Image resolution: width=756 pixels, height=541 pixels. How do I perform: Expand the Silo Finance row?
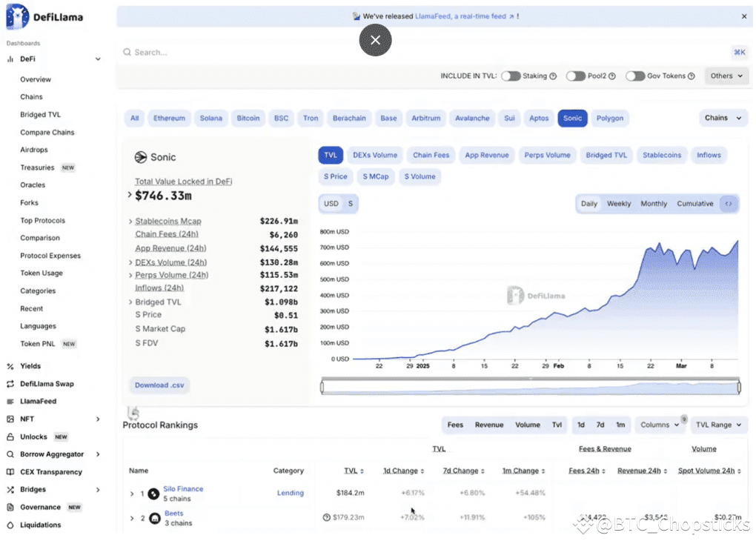tap(132, 494)
